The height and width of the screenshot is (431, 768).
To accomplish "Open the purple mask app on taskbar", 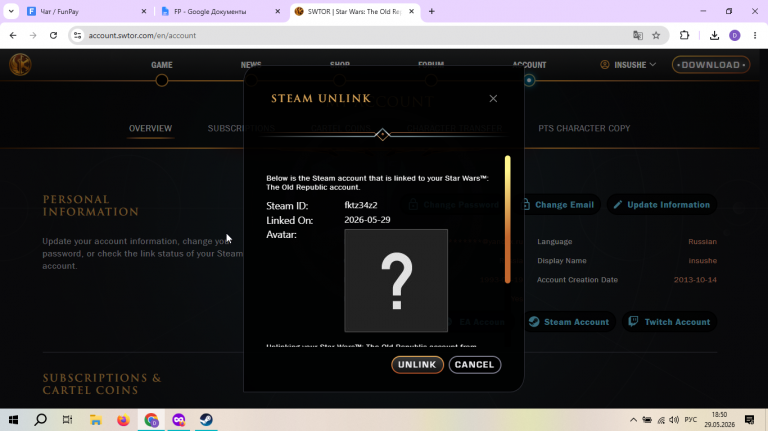I will [x=179, y=420].
